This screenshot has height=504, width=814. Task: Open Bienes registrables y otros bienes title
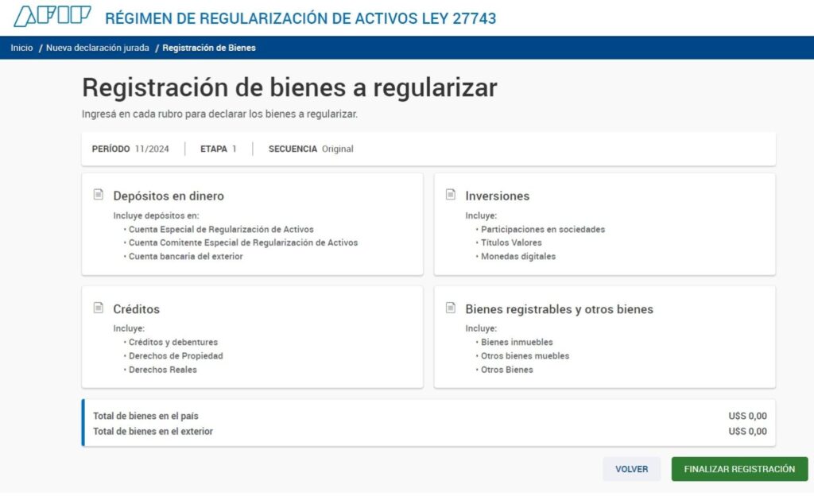coord(559,309)
